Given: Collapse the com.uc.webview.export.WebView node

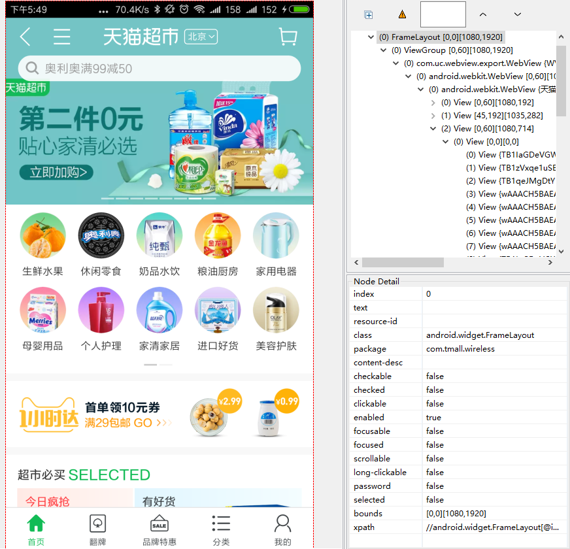Looking at the screenshot, I should coord(396,63).
